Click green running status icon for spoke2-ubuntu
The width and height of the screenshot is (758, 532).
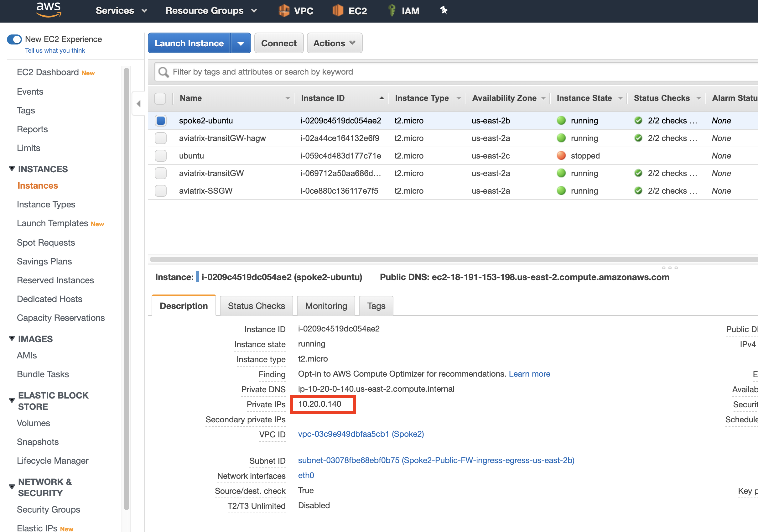[561, 121]
